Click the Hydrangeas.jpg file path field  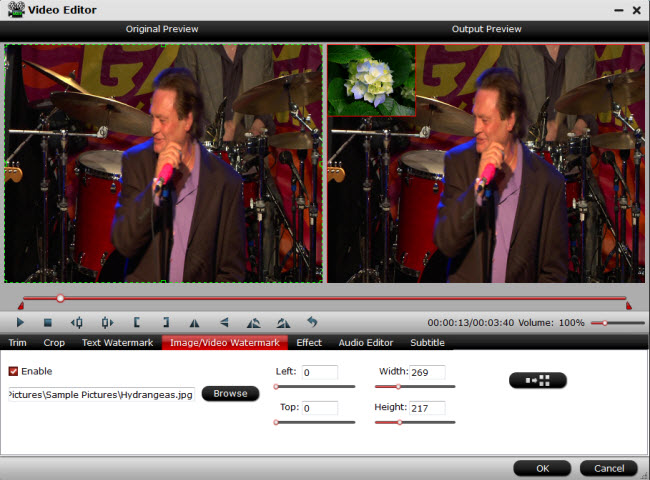pyautogui.click(x=102, y=394)
